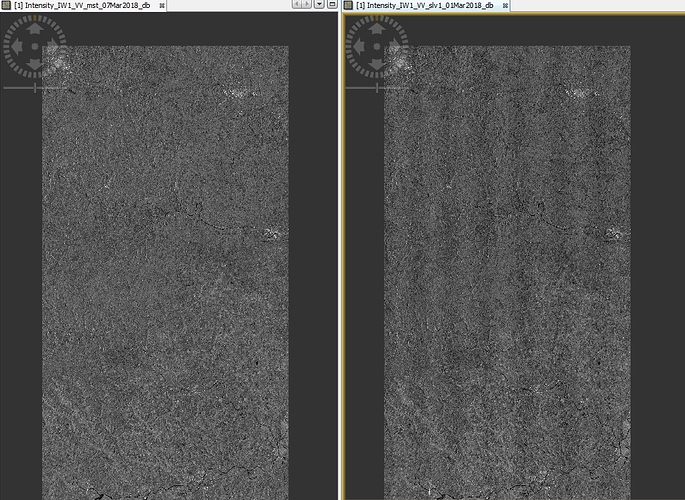Click the image icon on the slv1_01Mar2018 tab

click(x=348, y=5)
